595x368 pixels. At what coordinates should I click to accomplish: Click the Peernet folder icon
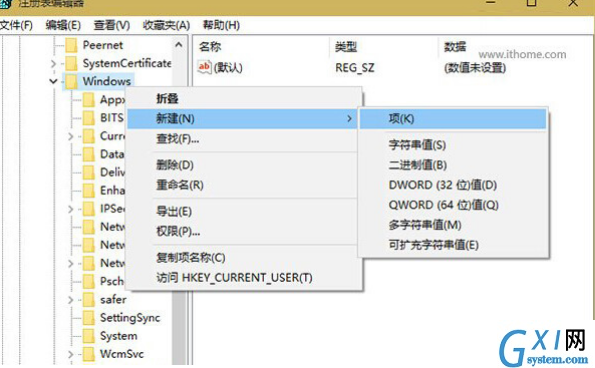(x=71, y=45)
